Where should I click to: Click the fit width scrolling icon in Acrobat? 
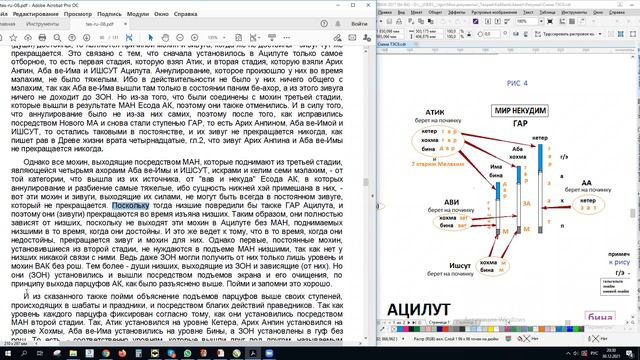pyautogui.click(x=239, y=38)
